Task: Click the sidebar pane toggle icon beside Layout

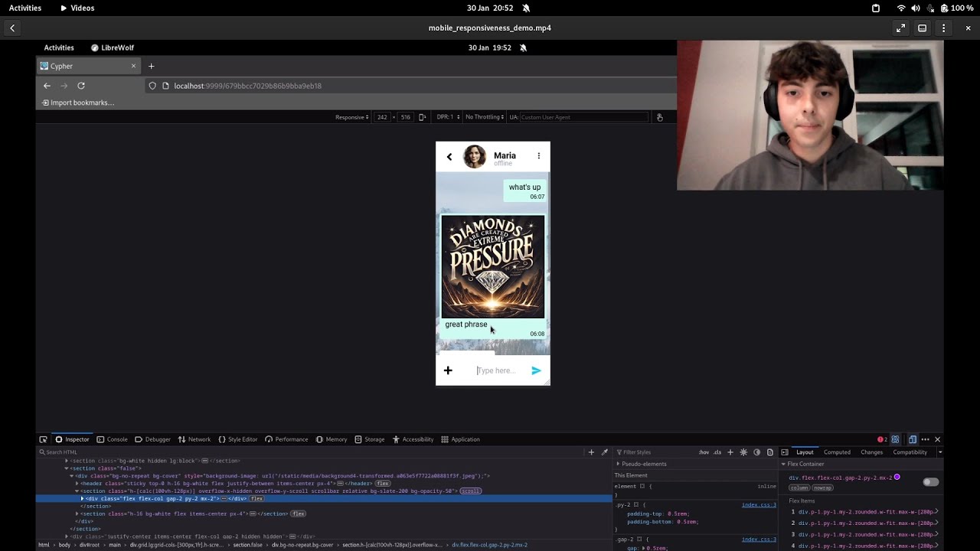Action: [785, 452]
